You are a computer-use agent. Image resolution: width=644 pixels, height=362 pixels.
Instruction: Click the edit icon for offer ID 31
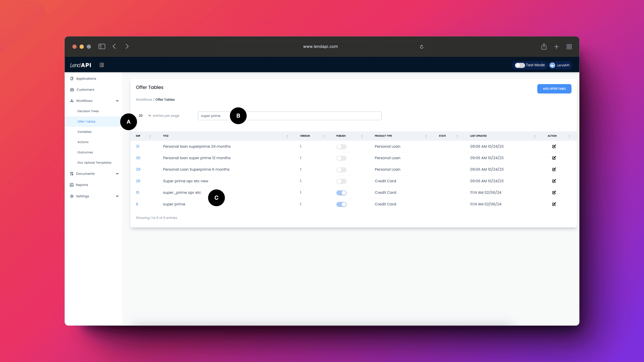554,146
